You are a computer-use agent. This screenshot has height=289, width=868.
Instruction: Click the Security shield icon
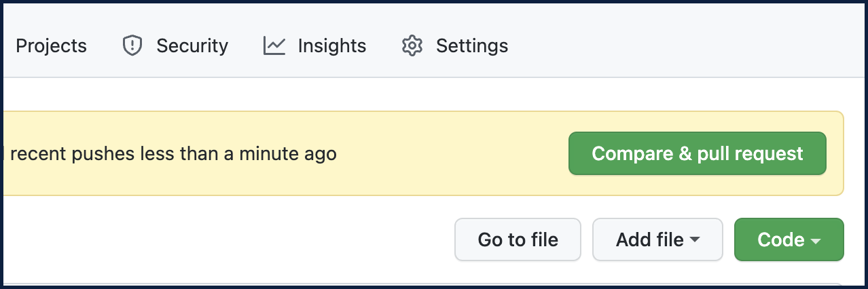131,46
